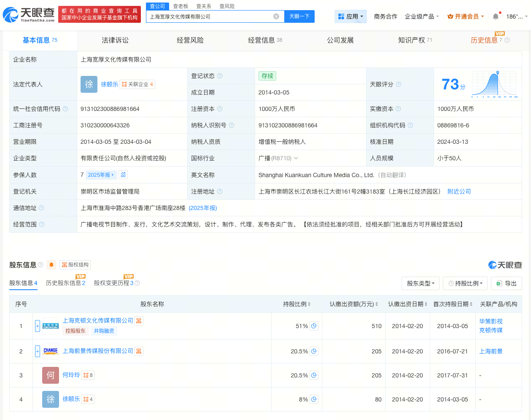Click help icon next to 通信地址
Image resolution: width=531 pixels, height=420 pixels.
point(41,208)
